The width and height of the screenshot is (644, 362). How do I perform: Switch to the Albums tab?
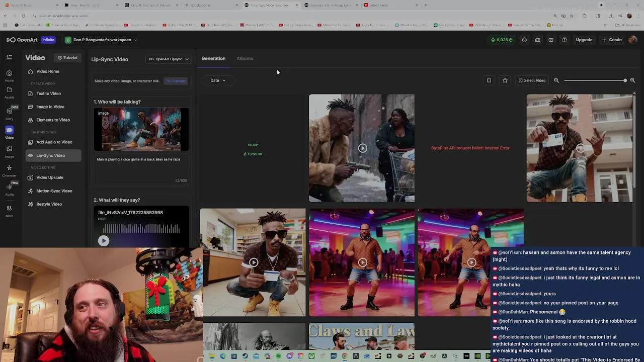tap(245, 58)
